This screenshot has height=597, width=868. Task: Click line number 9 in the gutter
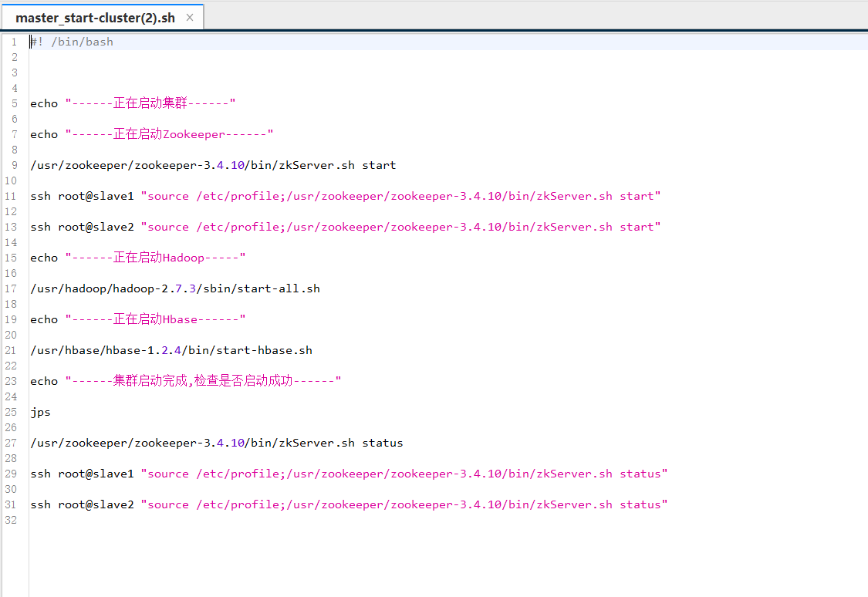tap(14, 164)
